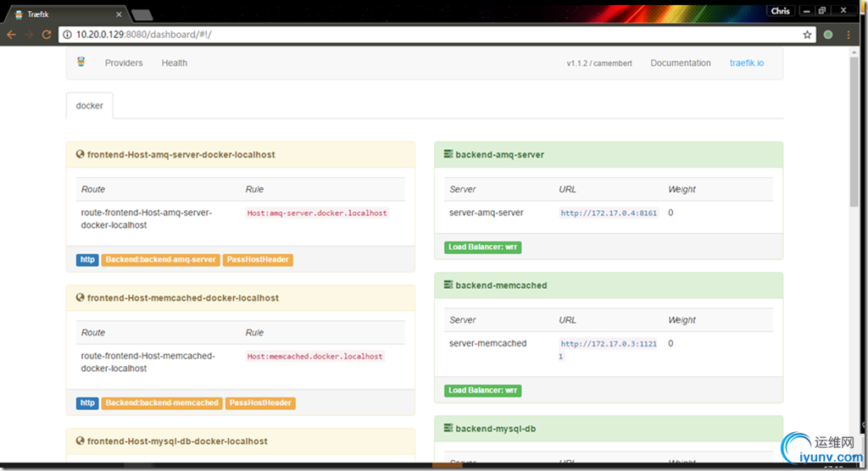Open memcached URL http://172.17.0.3:11211
Screen dimensions: 868x471
[609, 350]
